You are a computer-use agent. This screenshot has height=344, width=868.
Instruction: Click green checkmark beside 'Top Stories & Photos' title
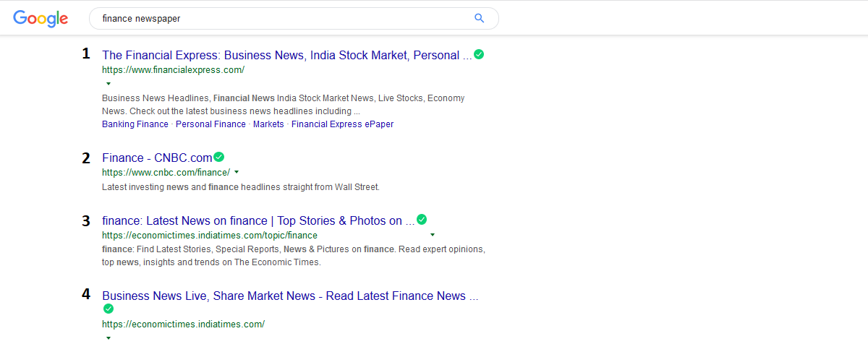(422, 220)
